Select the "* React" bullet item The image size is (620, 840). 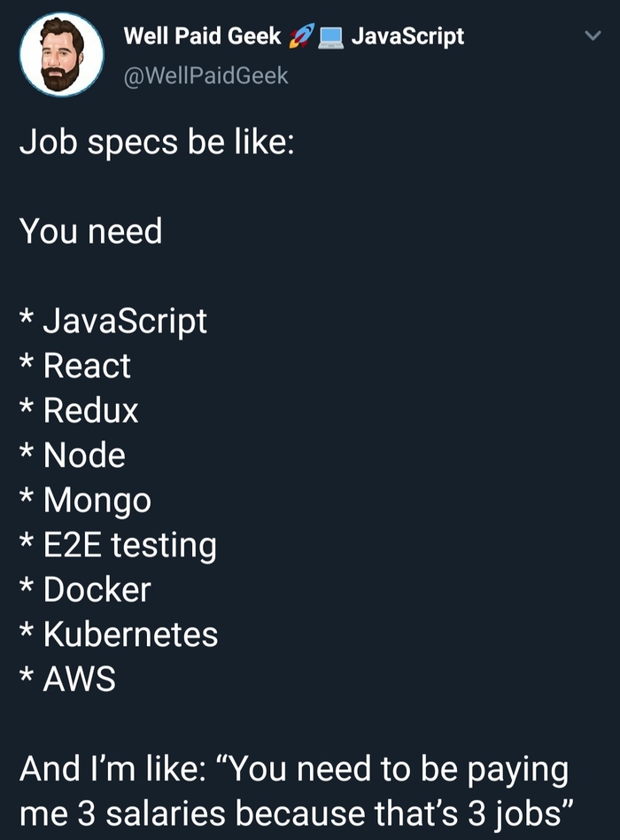point(75,366)
